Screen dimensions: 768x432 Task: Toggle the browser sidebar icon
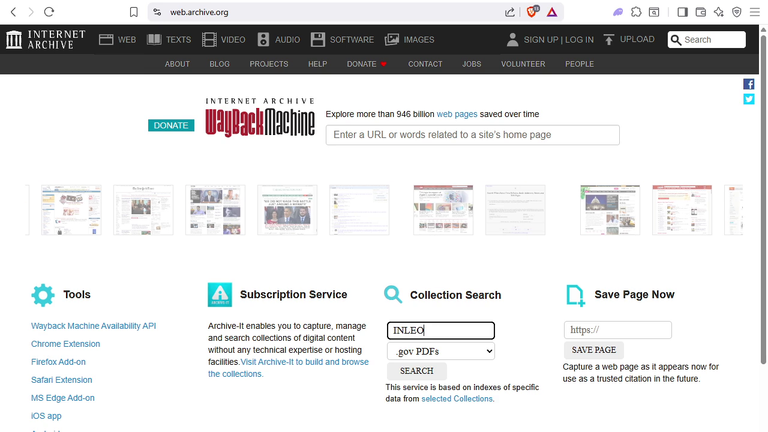tap(682, 12)
